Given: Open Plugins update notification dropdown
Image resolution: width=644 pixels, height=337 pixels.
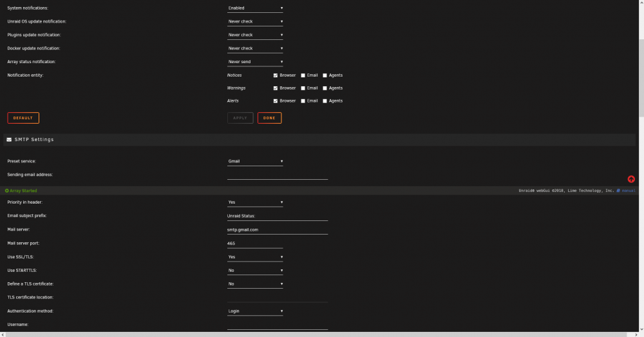Looking at the screenshot, I should (255, 35).
